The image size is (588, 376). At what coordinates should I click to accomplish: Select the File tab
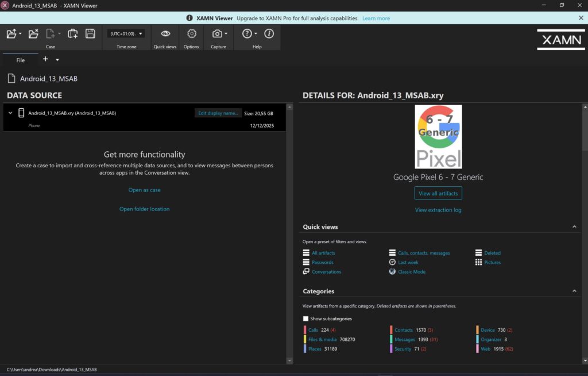pyautogui.click(x=21, y=60)
